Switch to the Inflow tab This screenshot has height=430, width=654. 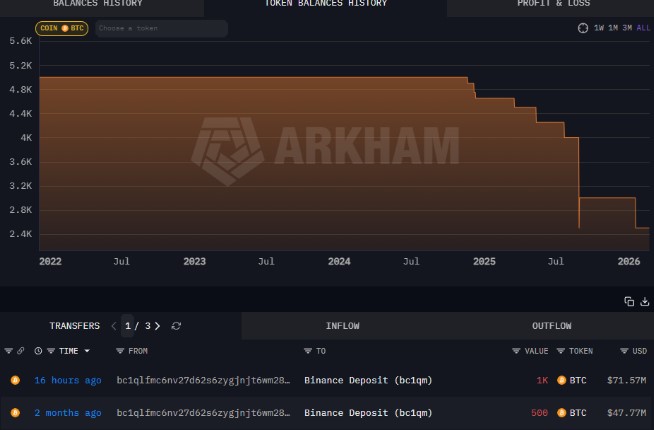[342, 326]
